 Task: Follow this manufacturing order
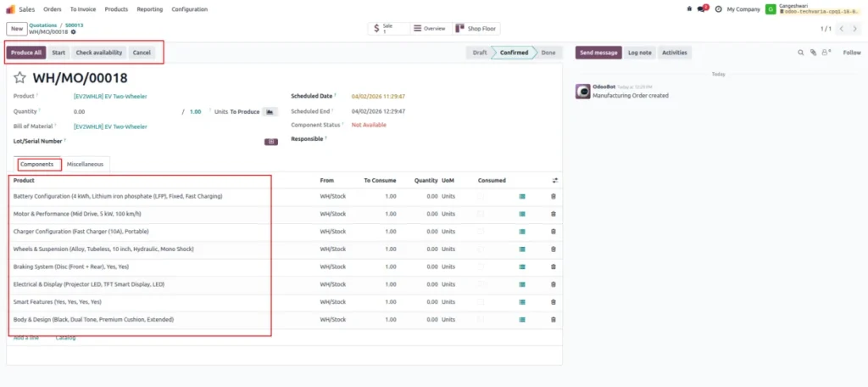coord(852,53)
